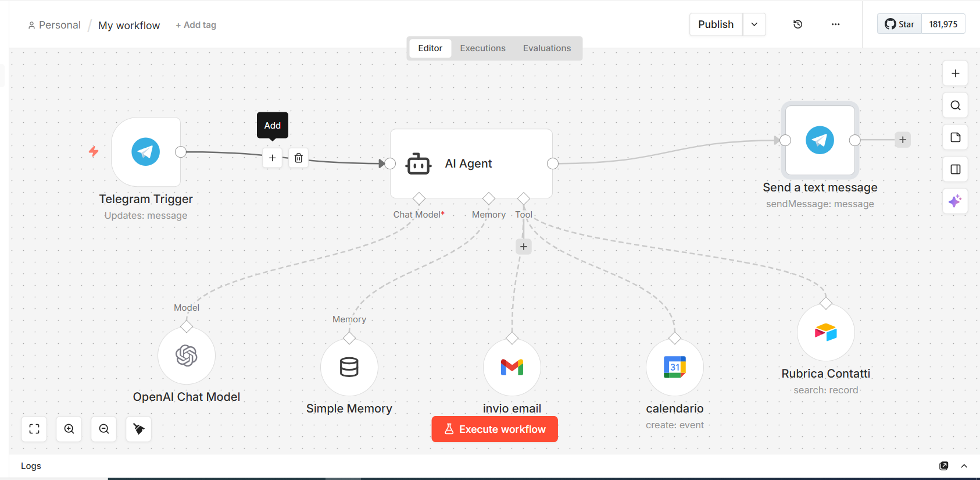Click the Telegram Trigger output handle

click(x=181, y=152)
